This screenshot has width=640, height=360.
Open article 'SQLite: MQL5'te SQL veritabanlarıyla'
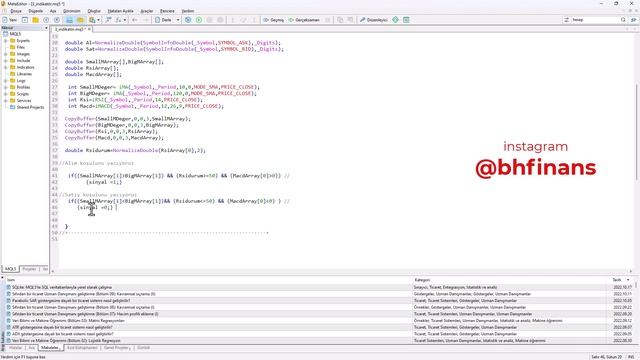click(62, 287)
